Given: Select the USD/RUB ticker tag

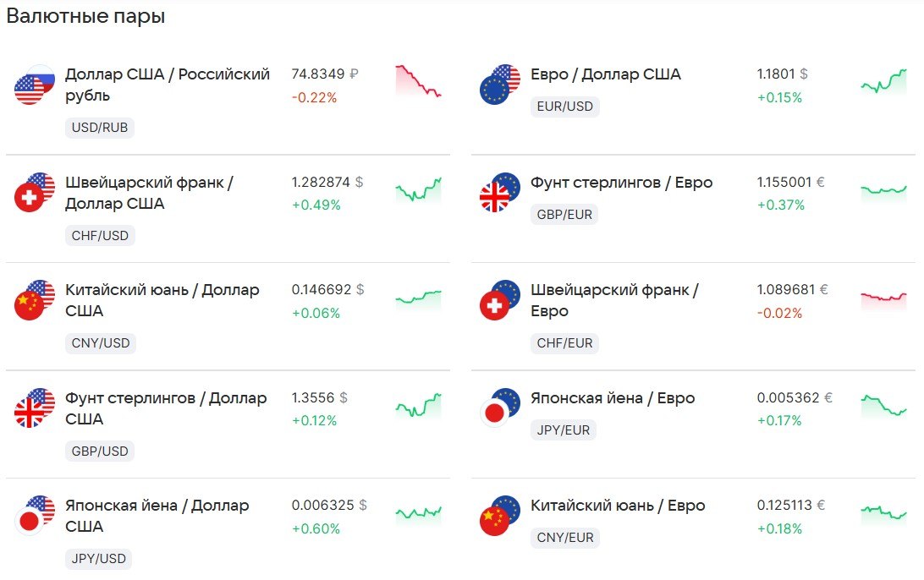Looking at the screenshot, I should (100, 127).
